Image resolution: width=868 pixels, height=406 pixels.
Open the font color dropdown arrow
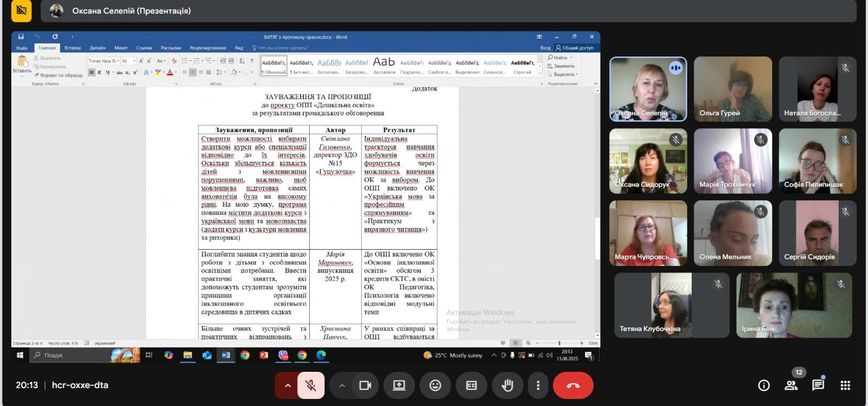click(176, 72)
